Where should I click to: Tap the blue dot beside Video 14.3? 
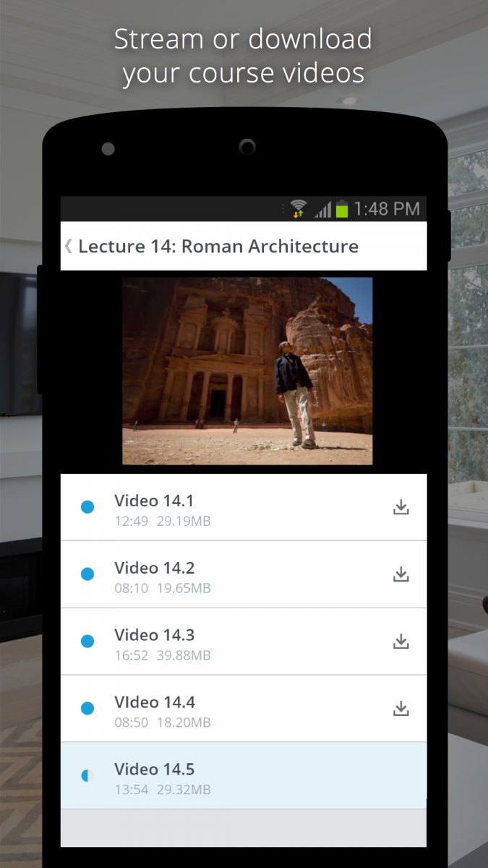pos(87,641)
